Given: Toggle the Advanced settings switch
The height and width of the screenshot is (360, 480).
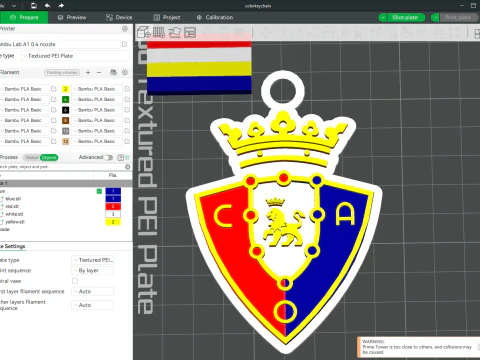Looking at the screenshot, I should click(x=109, y=157).
